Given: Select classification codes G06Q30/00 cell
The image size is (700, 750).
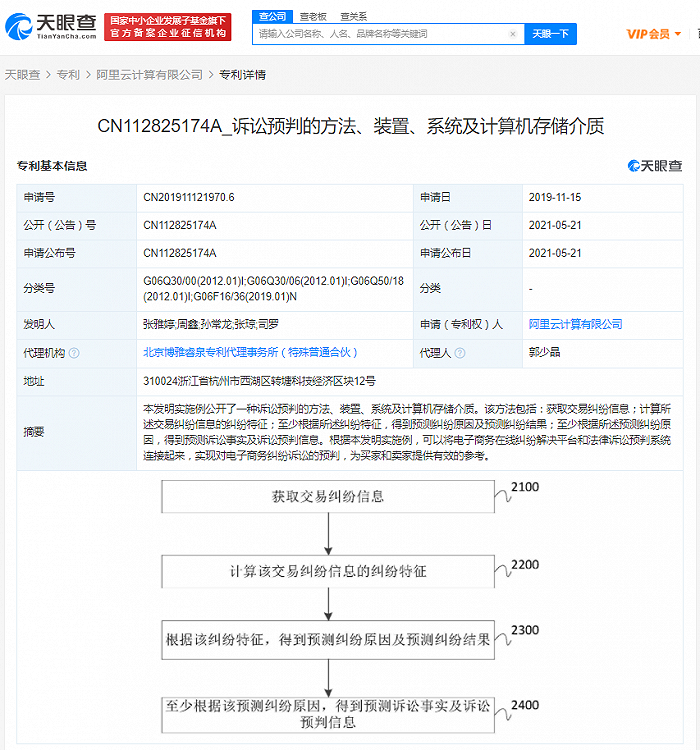Looking at the screenshot, I should (274, 289).
